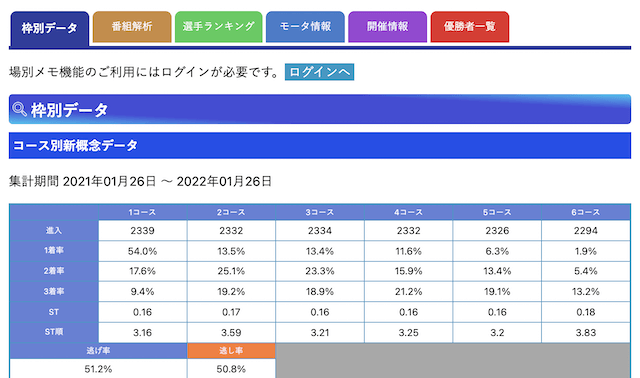Image resolution: width=640 pixels, height=378 pixels.
Task: Select the 2326 entry count cell
Action: pyautogui.click(x=497, y=231)
